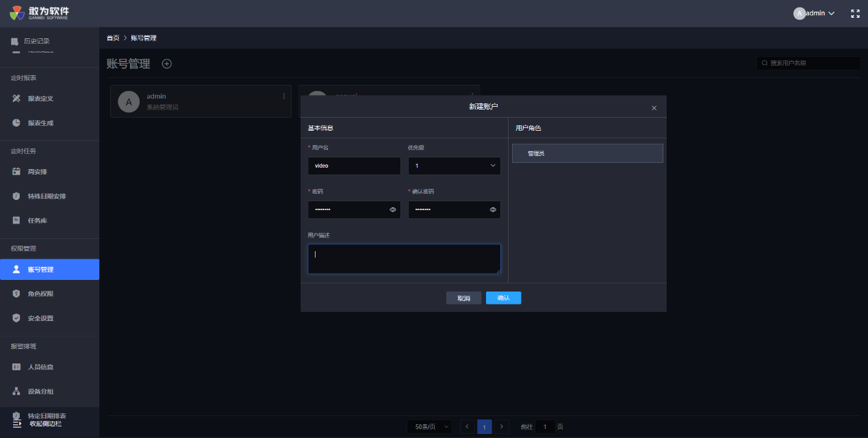Select page 1 in the pagination

(x=485, y=427)
